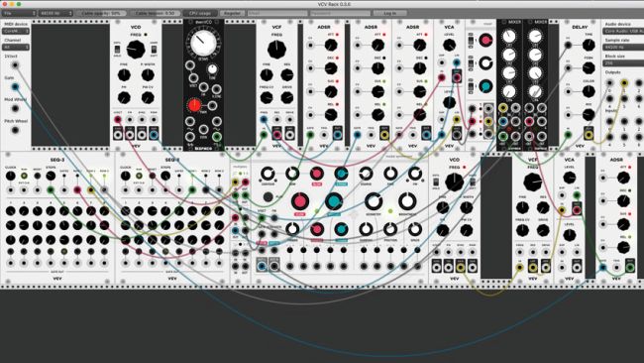Toggle the VCO hard/soft sync switch
This screenshot has height=363, width=644.
154,49
